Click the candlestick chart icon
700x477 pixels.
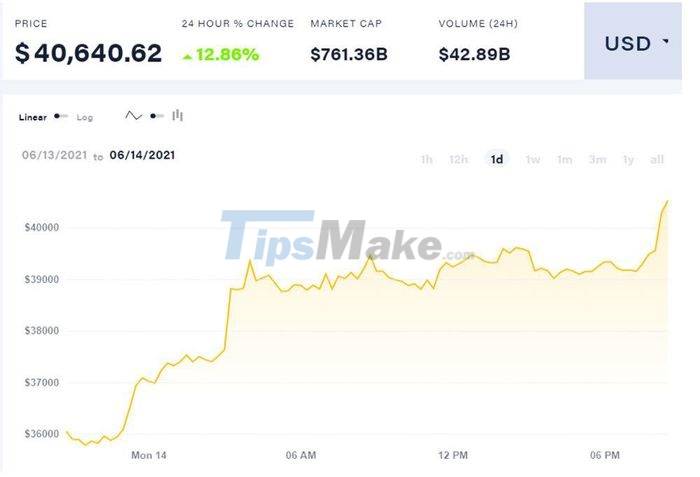tap(177, 116)
